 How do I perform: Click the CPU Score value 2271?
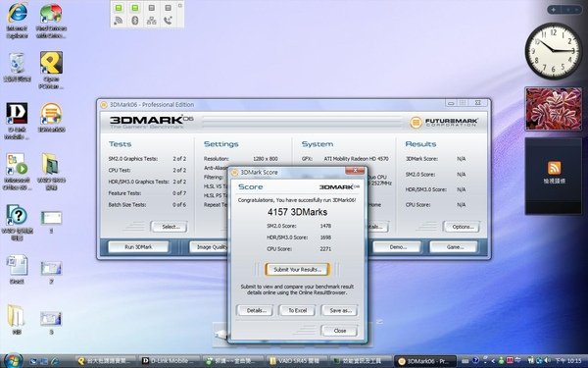[x=325, y=249]
